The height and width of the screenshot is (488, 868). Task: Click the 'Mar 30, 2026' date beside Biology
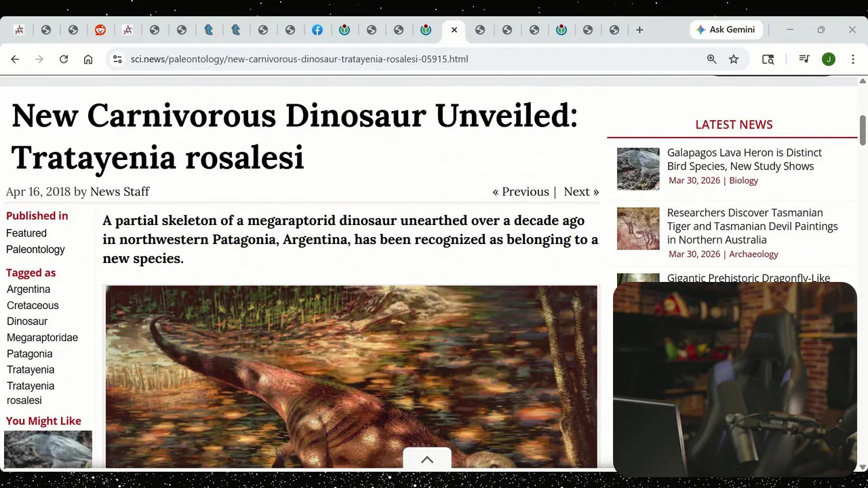(x=694, y=180)
